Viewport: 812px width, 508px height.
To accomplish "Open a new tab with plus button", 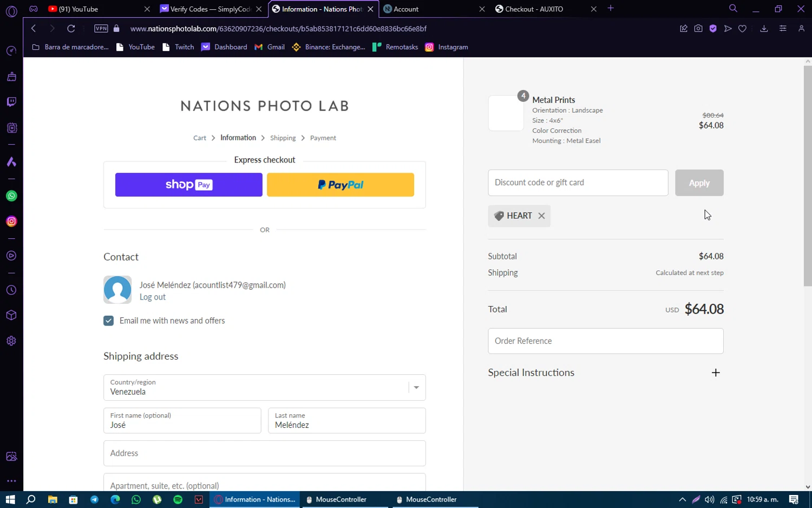I will coord(611,9).
